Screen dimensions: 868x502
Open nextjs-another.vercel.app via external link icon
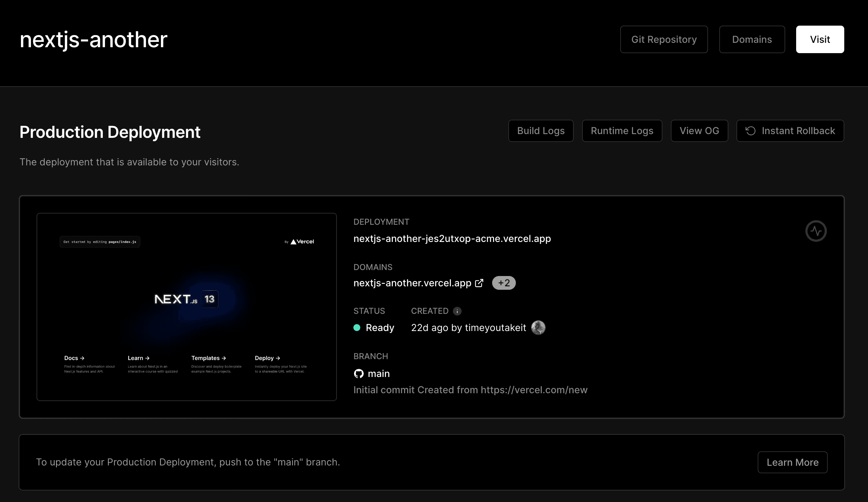(x=480, y=283)
